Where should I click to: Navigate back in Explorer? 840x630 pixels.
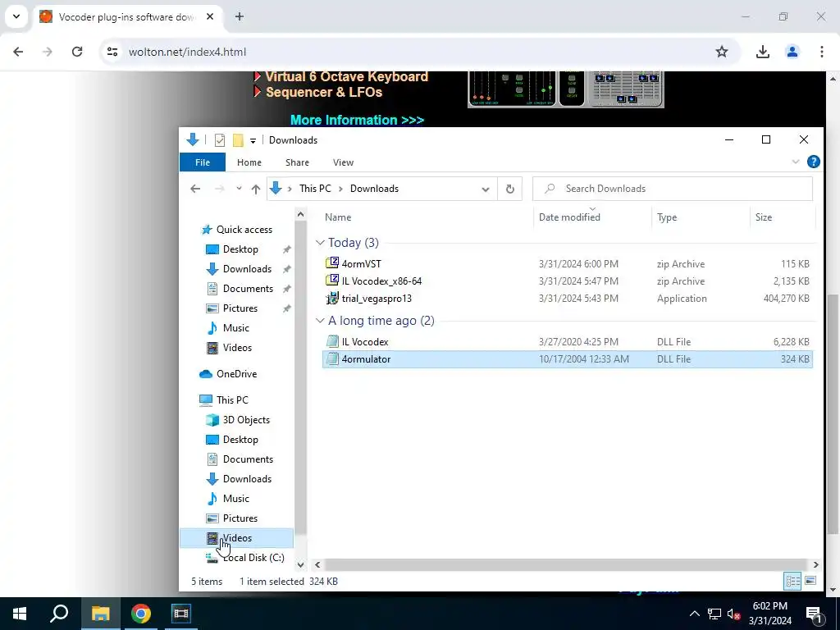(195, 189)
